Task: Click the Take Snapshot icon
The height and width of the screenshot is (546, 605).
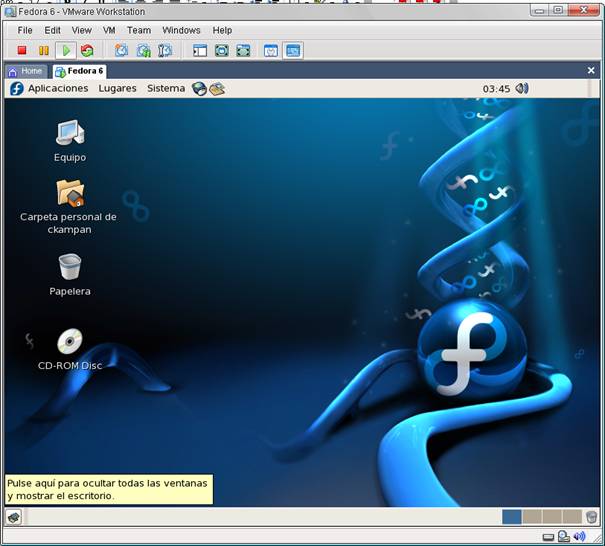Action: click(x=122, y=50)
